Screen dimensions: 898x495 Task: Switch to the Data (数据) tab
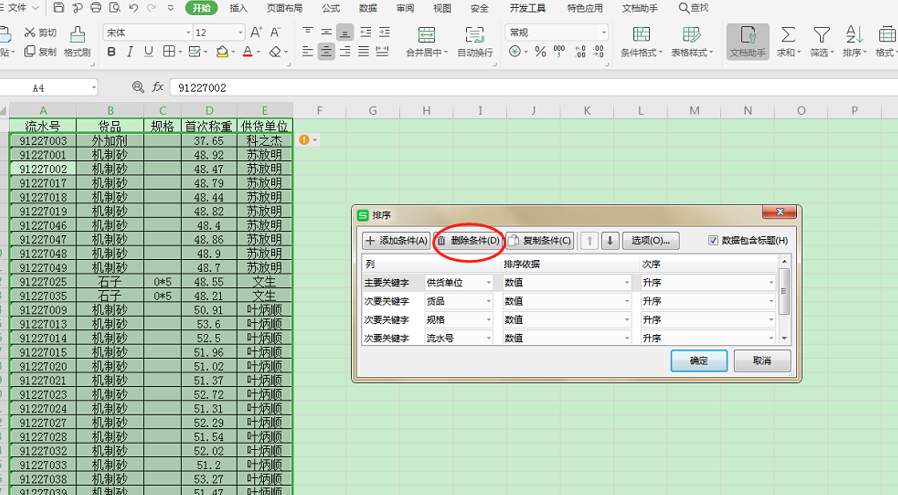(368, 8)
